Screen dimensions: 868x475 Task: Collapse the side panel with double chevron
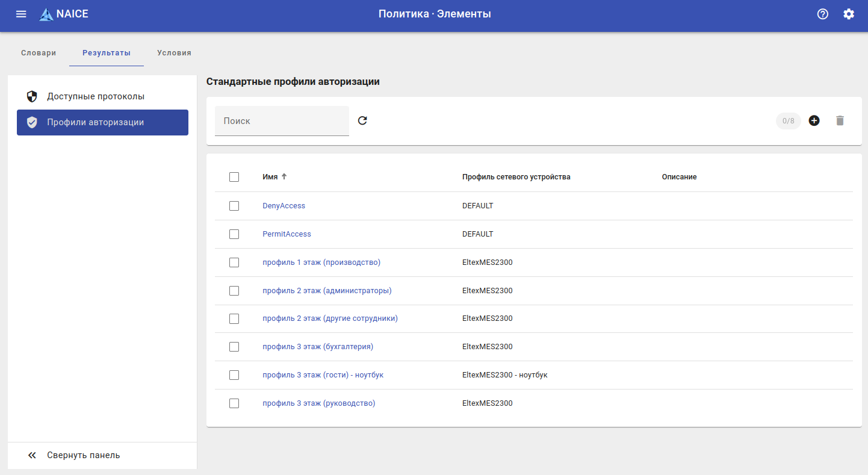pos(33,455)
